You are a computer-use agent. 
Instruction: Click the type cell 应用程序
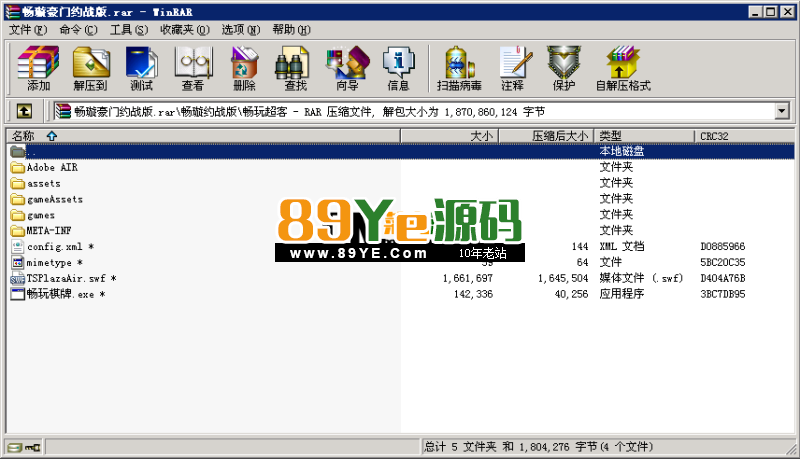coord(621,294)
